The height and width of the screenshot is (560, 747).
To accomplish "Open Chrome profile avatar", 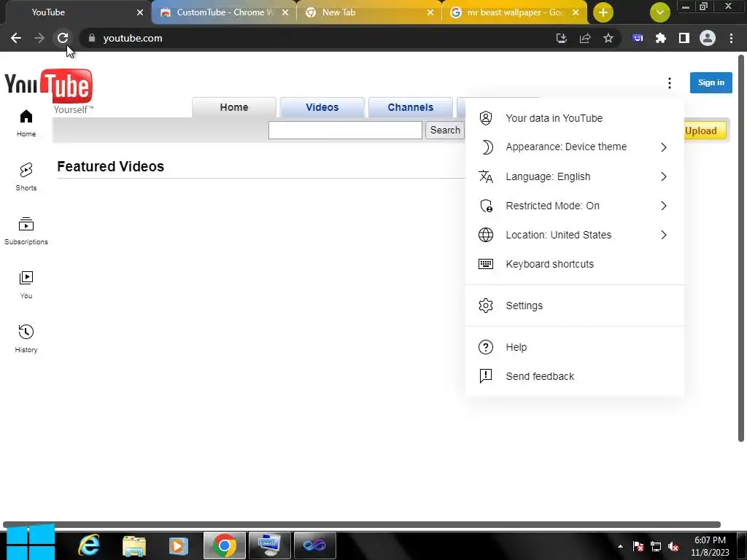I will click(708, 38).
